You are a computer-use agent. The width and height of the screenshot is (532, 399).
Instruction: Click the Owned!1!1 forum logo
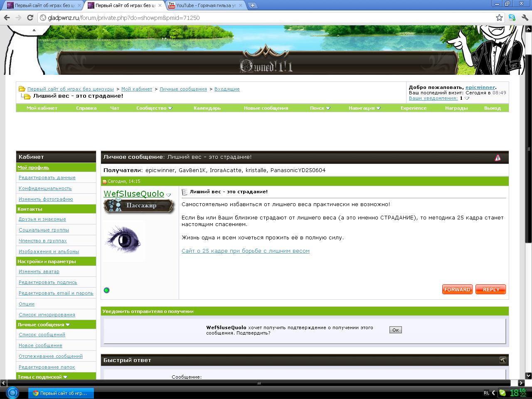[x=266, y=66]
